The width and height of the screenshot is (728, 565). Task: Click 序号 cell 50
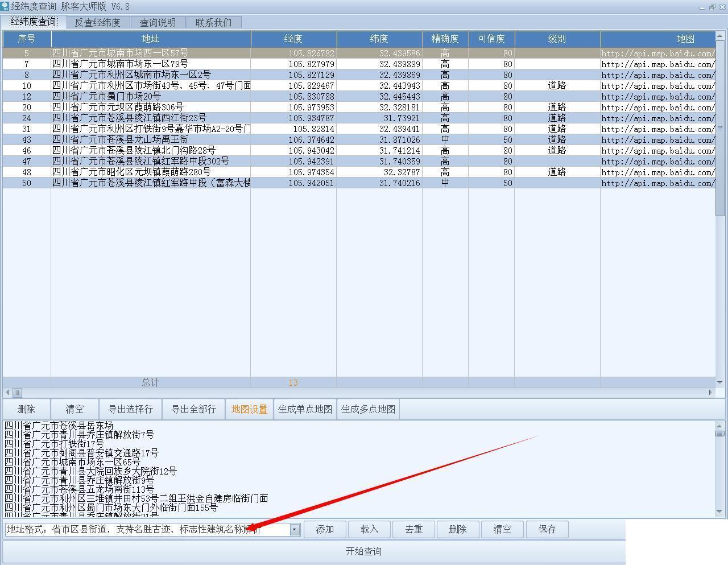27,183
